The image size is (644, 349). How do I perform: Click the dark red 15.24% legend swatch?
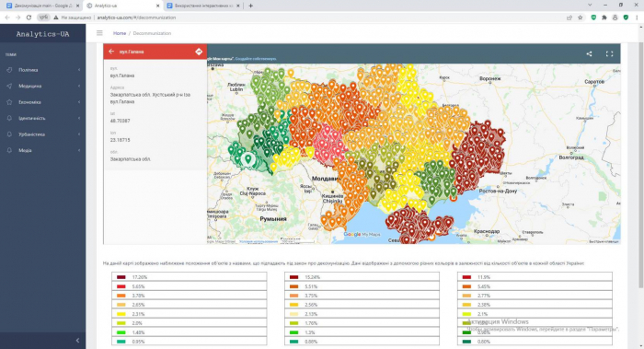pyautogui.click(x=293, y=277)
